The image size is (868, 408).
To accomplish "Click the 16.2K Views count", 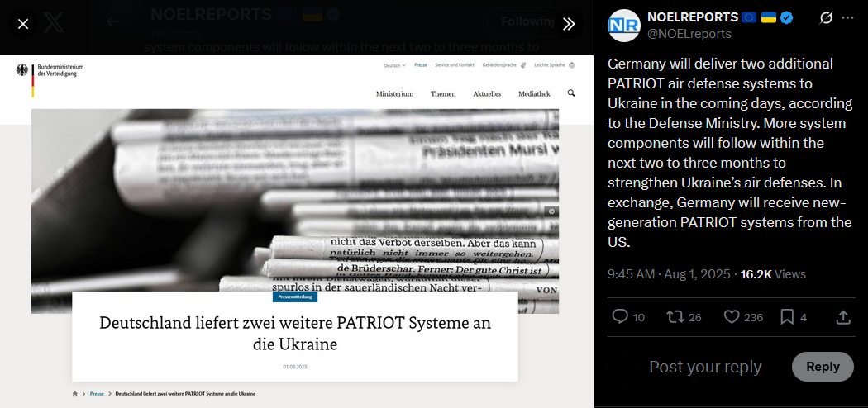I will click(773, 274).
